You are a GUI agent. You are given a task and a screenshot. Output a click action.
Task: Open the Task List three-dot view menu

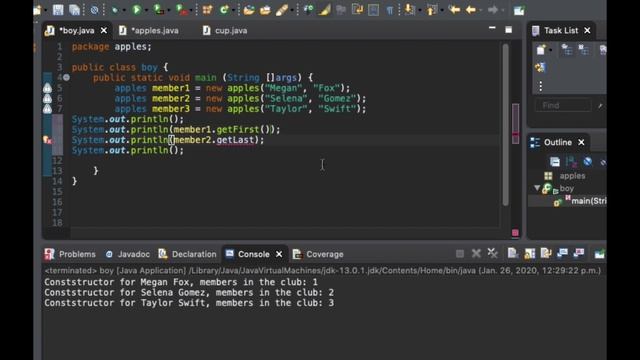(x=540, y=86)
